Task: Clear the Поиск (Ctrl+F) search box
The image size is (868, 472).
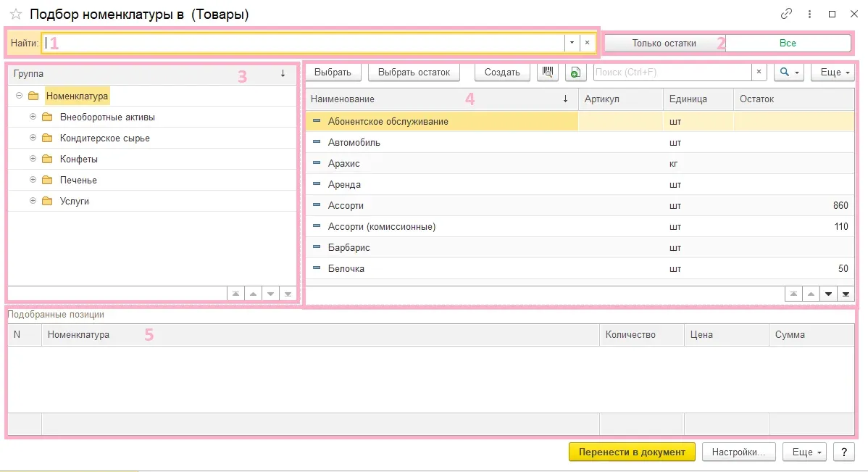Action: click(x=759, y=72)
